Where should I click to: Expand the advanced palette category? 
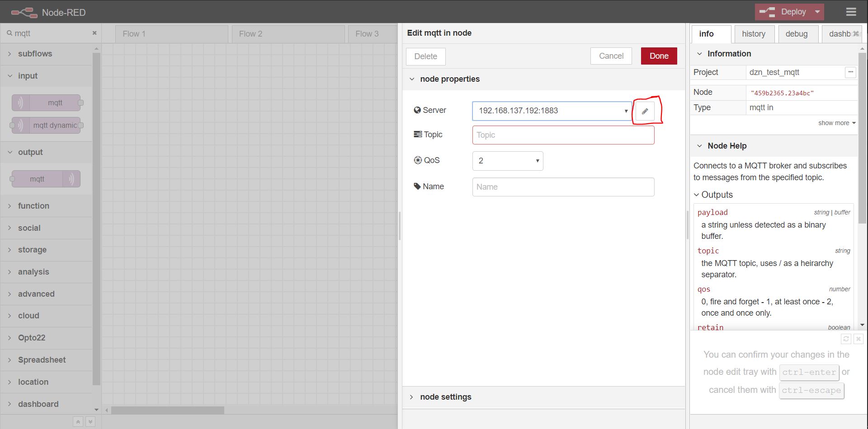click(46, 294)
